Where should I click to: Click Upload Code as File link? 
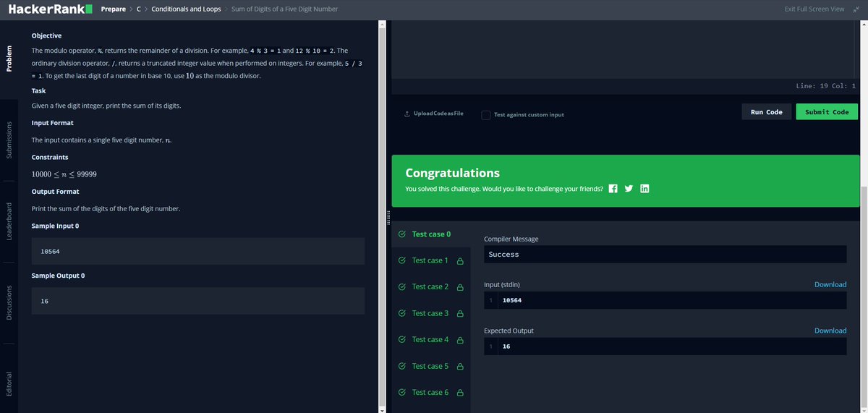438,114
